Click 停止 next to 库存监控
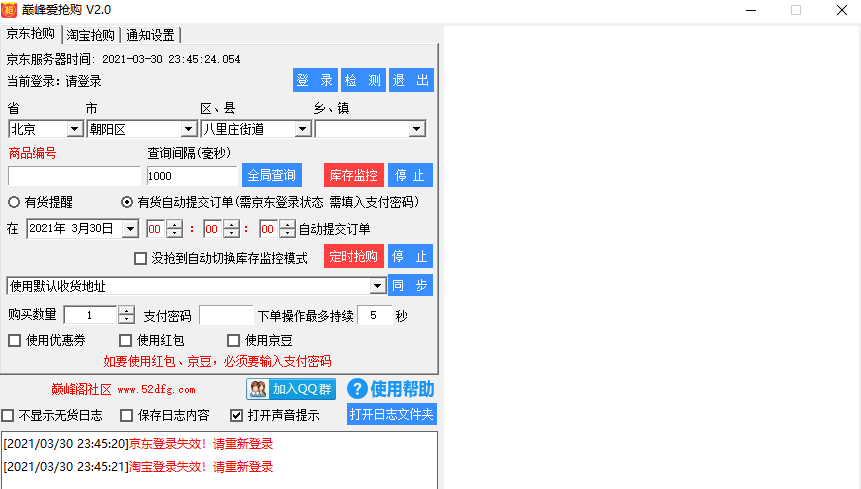The width and height of the screenshot is (861, 489). click(410, 175)
